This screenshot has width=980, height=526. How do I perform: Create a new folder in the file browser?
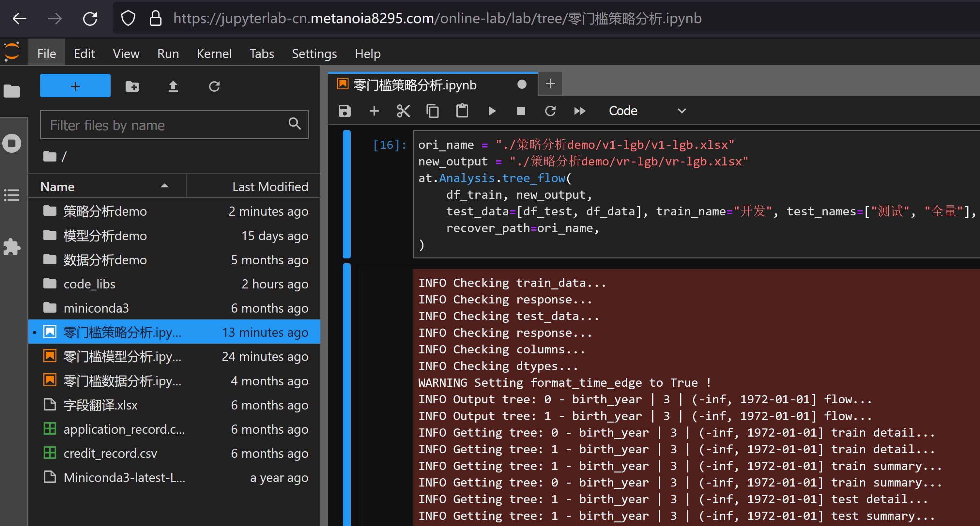pyautogui.click(x=132, y=86)
